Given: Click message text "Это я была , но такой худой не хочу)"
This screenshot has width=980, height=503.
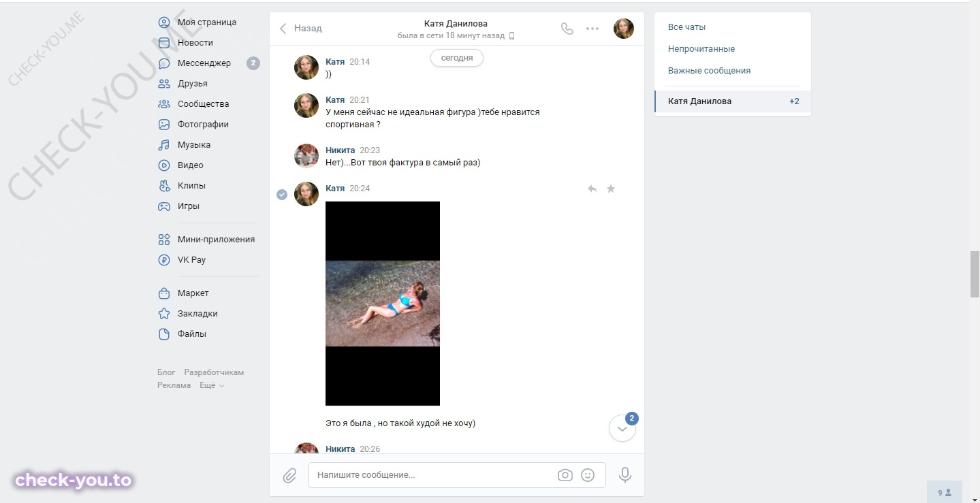Looking at the screenshot, I should pyautogui.click(x=400, y=423).
